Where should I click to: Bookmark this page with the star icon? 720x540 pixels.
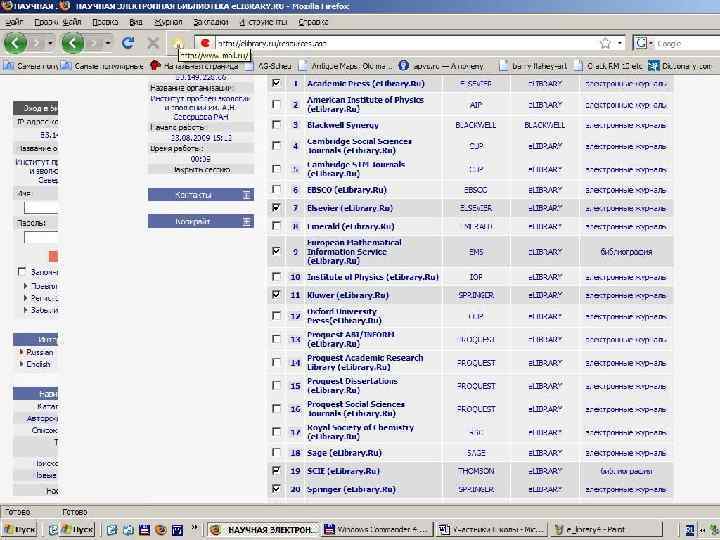tap(605, 43)
